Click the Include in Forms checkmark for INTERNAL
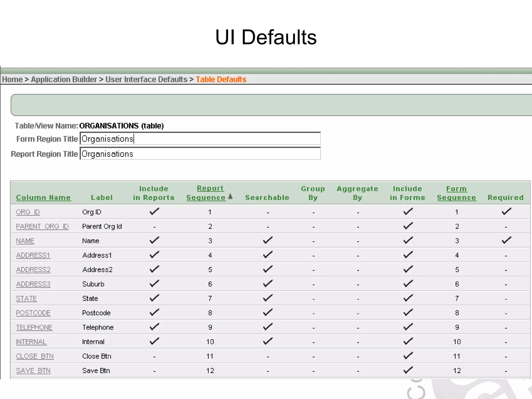The width and height of the screenshot is (532, 399). 408,341
